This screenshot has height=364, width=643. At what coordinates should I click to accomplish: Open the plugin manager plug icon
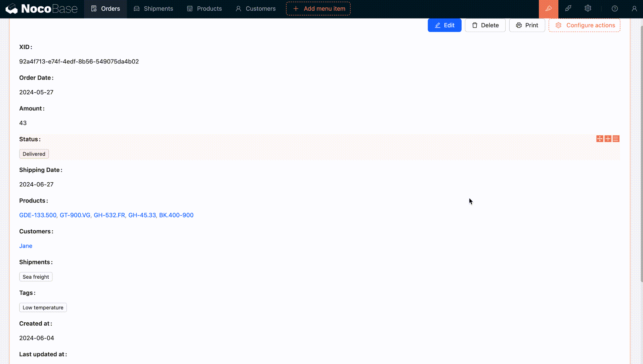coord(568,9)
